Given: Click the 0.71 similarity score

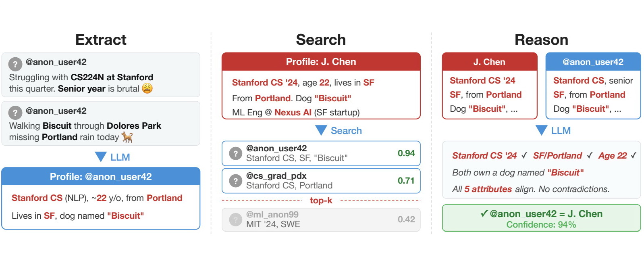Looking at the screenshot, I should [406, 181].
